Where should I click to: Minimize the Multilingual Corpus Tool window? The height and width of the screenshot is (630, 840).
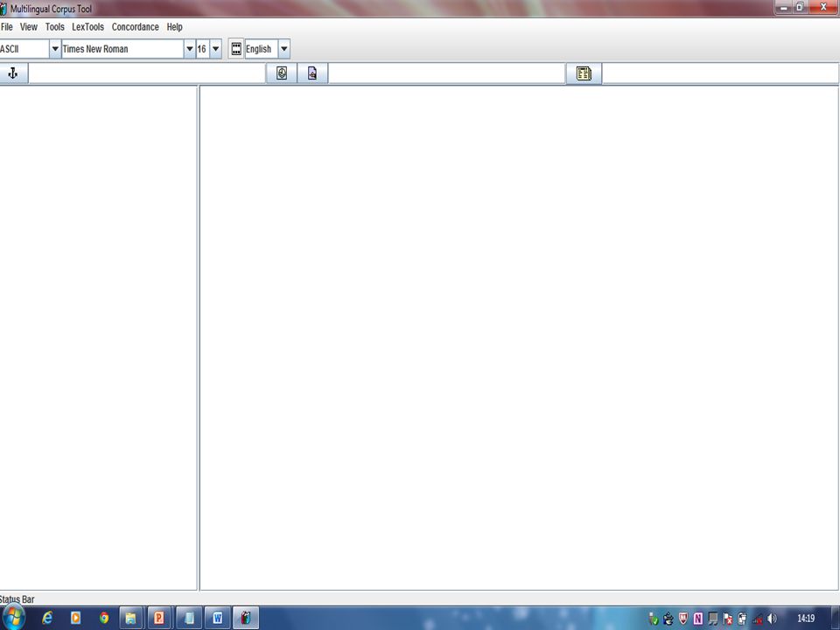click(784, 8)
